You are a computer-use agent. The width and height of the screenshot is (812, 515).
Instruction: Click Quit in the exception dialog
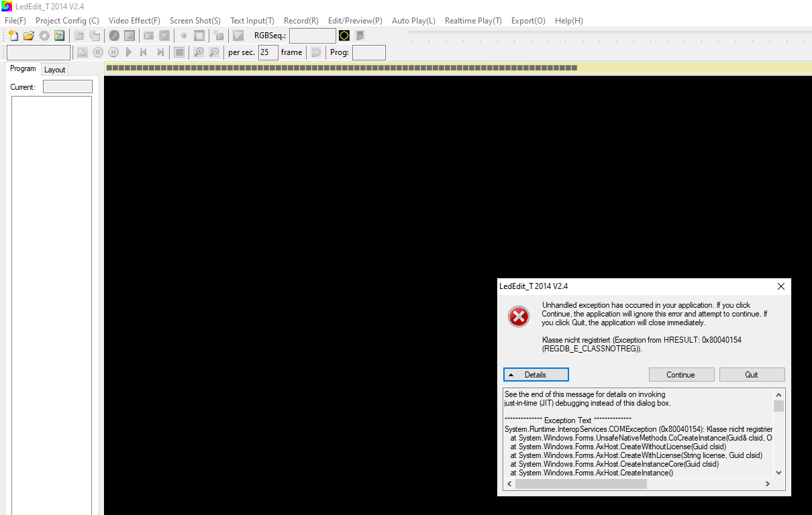coord(752,375)
